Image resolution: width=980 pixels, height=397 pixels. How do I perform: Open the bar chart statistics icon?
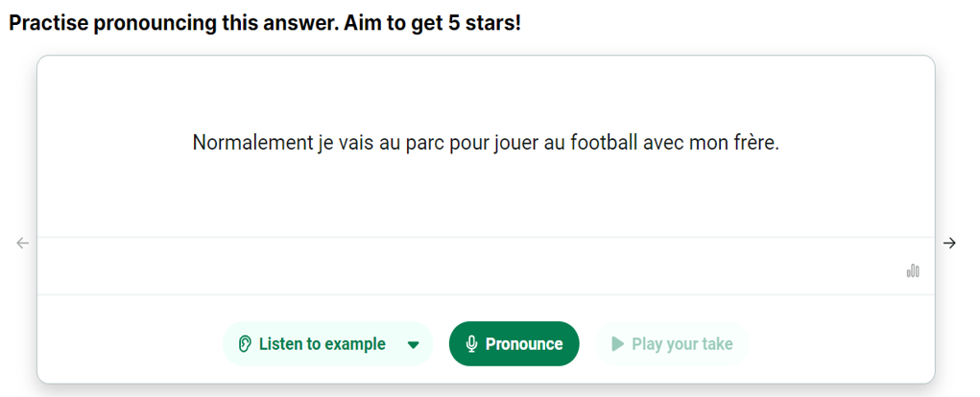point(913,271)
